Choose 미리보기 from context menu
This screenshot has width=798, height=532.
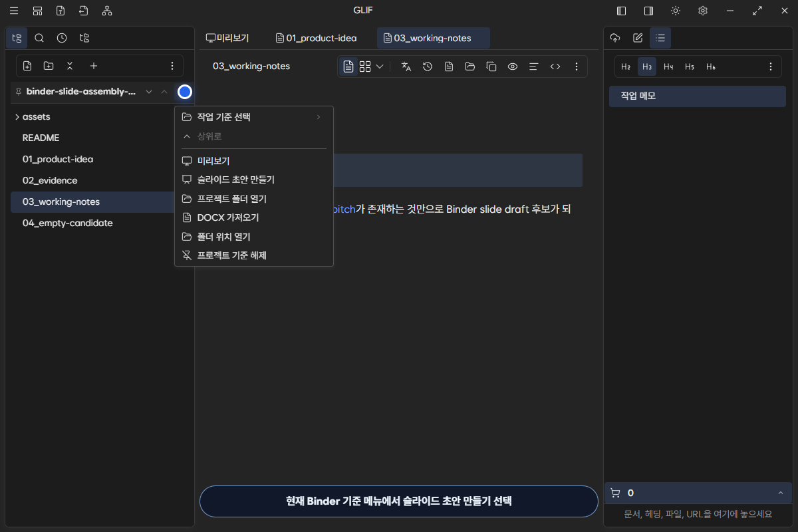tap(253, 161)
